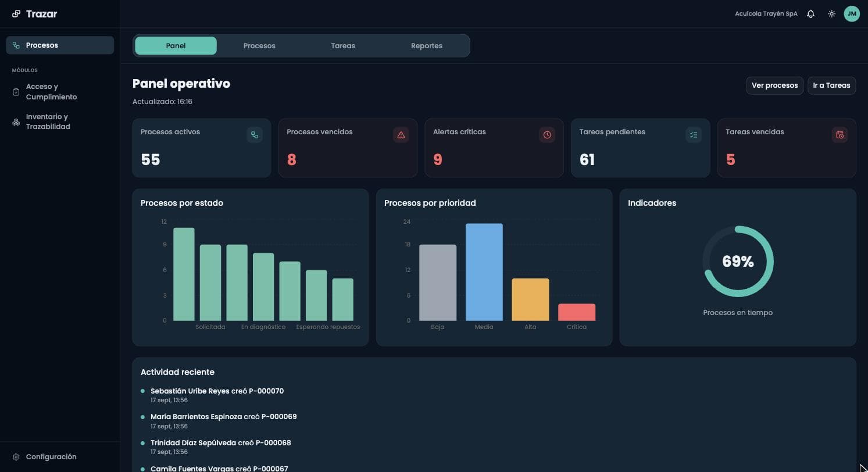Click the Procesos vencidos count 8

click(292, 160)
